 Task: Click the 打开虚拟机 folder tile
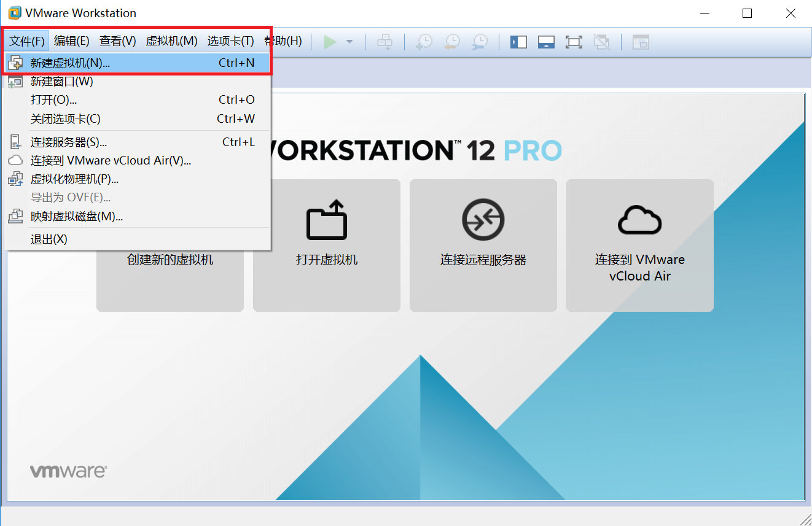(327, 246)
